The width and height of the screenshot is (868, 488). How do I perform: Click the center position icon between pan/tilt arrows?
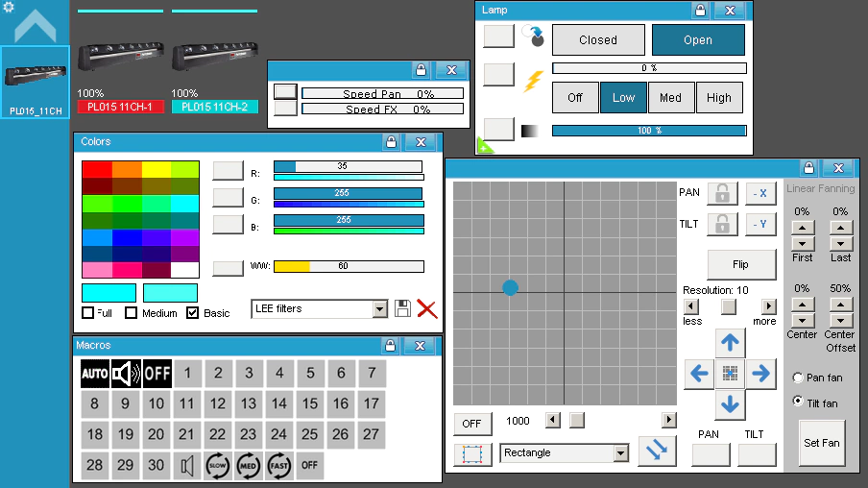coord(730,373)
